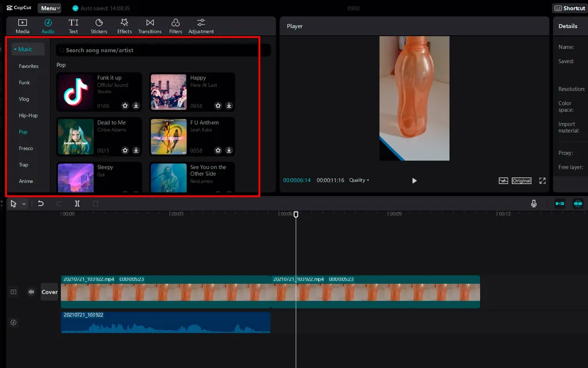Viewport: 588px width, 368px height.
Task: Download the "Dead to Me" track
Action: click(136, 151)
